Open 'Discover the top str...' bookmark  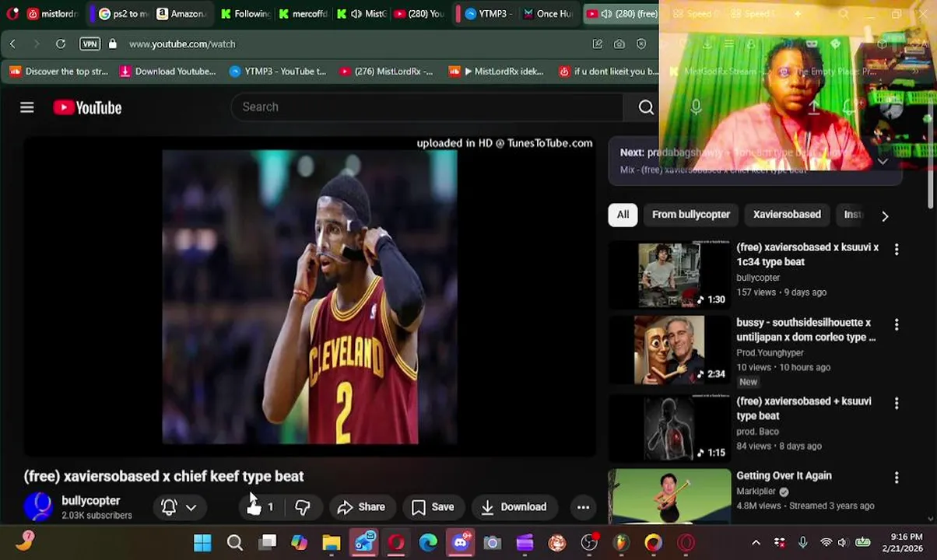(59, 72)
